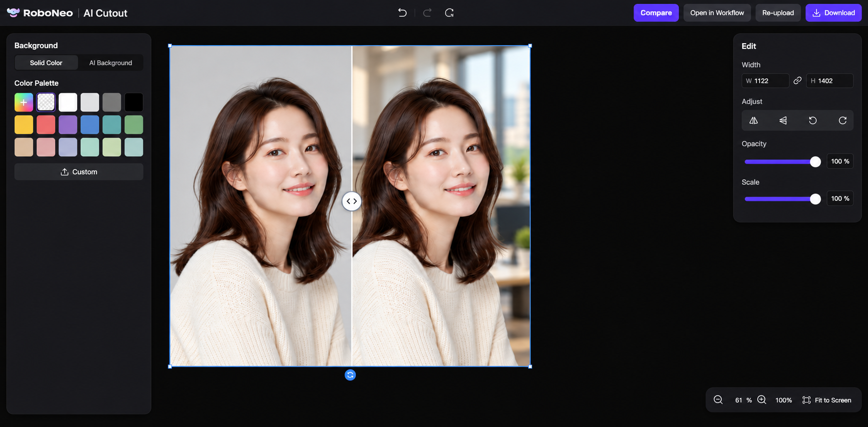The height and width of the screenshot is (427, 868).
Task: Click the Re-upload button
Action: click(x=778, y=13)
